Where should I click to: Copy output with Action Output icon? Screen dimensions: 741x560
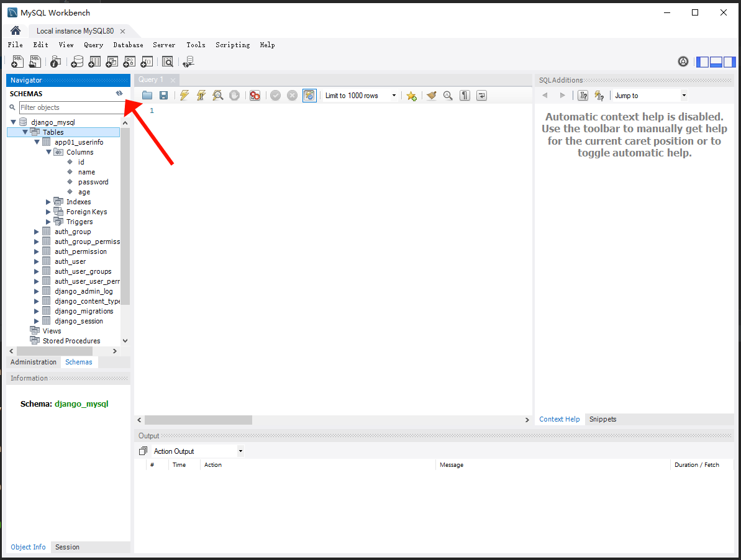click(143, 451)
